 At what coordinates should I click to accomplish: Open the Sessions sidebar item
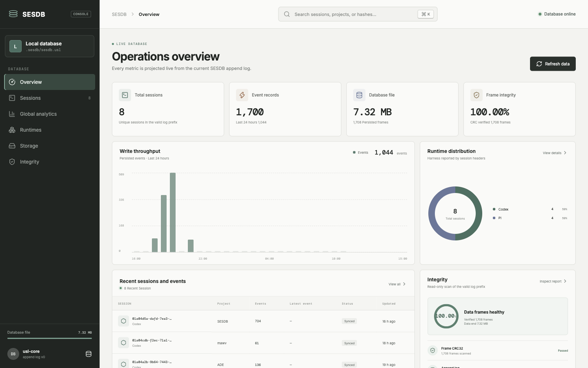coord(50,98)
